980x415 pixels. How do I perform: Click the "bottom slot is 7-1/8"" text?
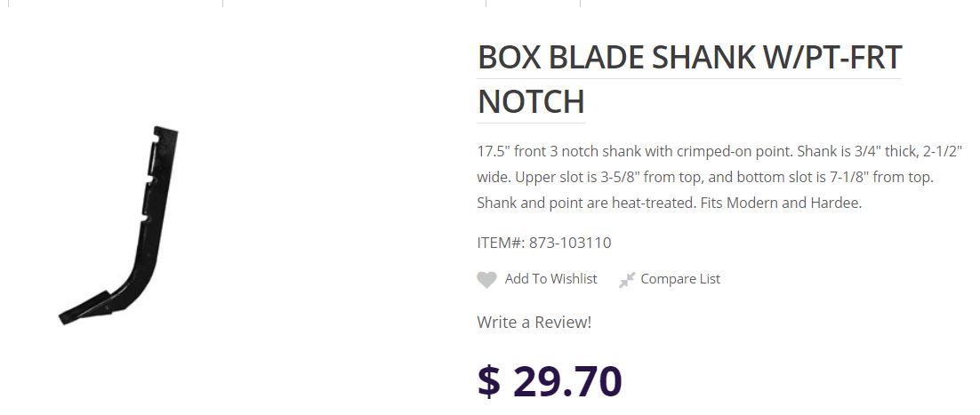[791, 177]
